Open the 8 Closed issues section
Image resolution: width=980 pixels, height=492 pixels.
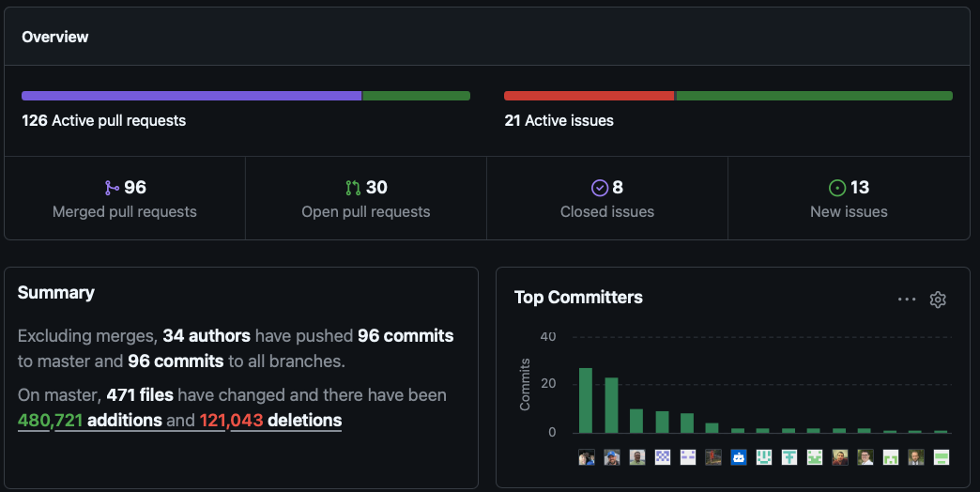[607, 199]
